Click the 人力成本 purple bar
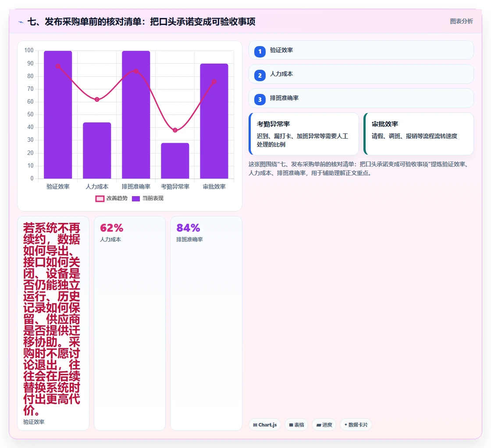This screenshot has width=491, height=448. coord(97,151)
